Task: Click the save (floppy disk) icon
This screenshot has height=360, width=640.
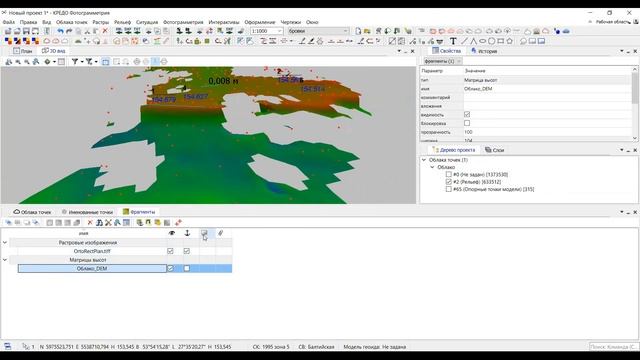Action: [26, 31]
